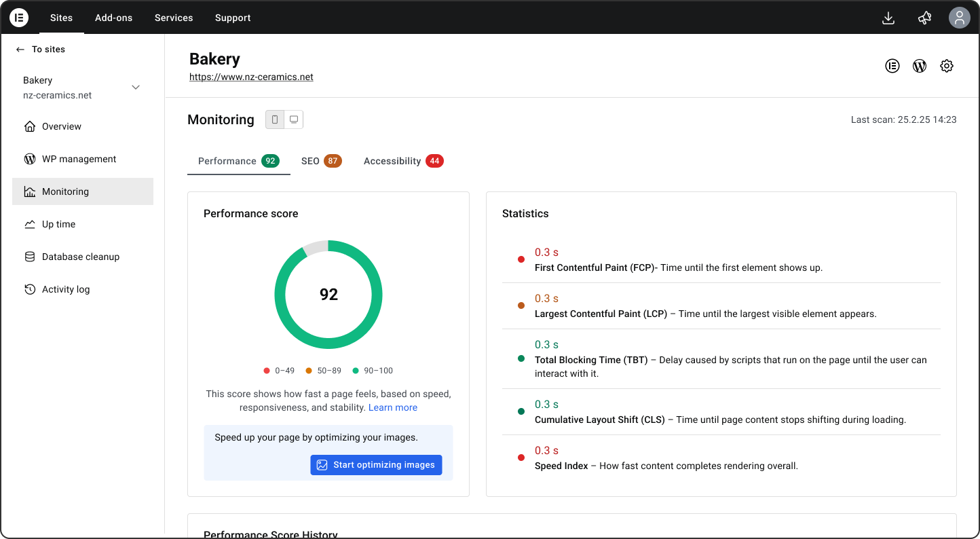Click the green 90–100 legend dot
Screen dimensions: 980x539
(356, 371)
